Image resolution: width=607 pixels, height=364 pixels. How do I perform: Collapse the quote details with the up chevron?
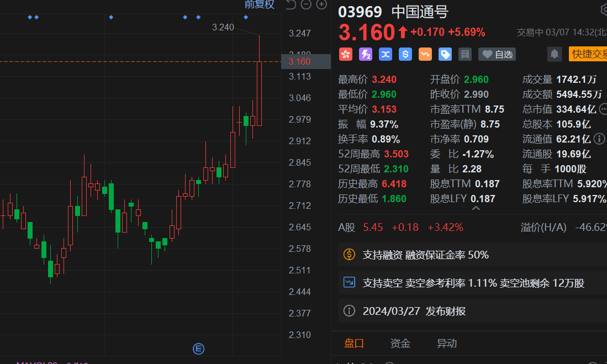476,208
